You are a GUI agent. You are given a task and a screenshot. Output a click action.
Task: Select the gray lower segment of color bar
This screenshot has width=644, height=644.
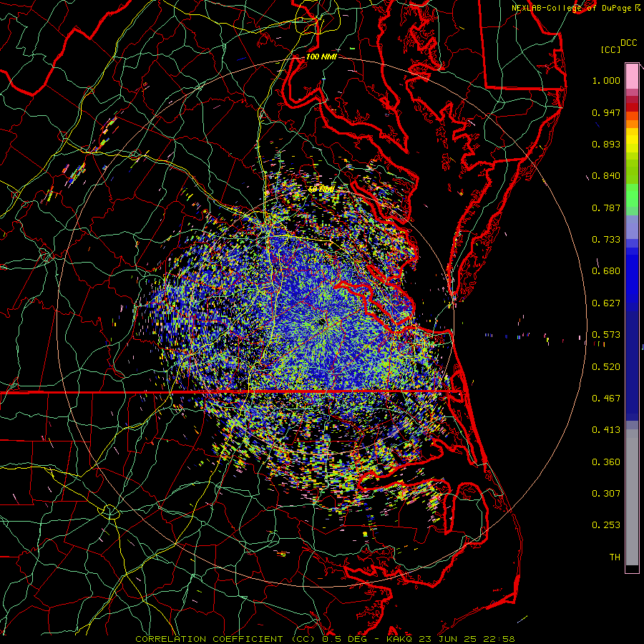[632, 497]
